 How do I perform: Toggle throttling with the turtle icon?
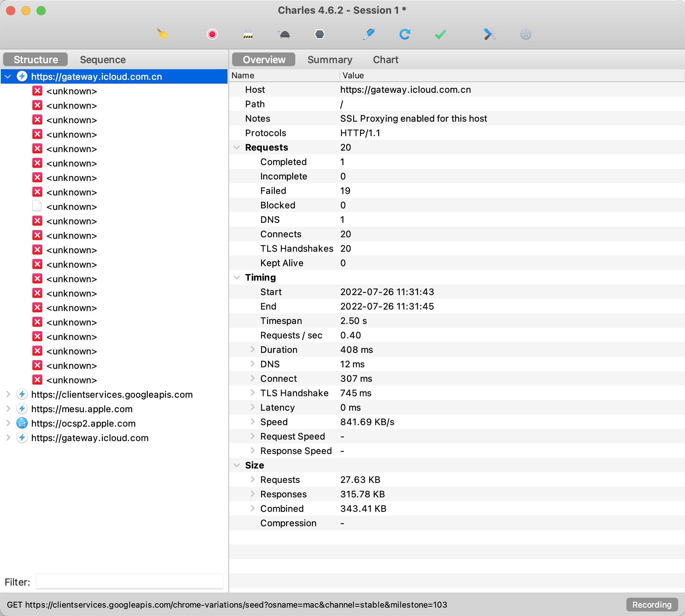point(284,35)
